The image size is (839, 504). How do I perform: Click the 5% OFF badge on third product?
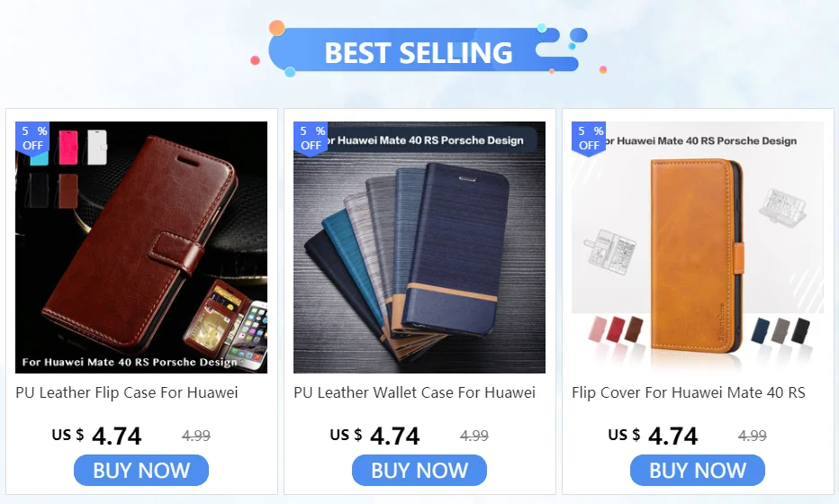click(x=589, y=138)
